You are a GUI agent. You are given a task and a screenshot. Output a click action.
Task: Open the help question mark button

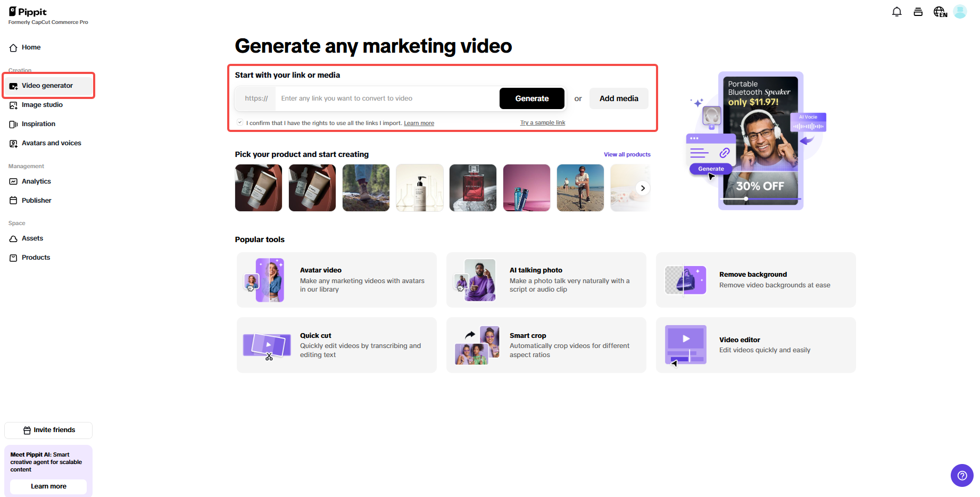point(962,475)
